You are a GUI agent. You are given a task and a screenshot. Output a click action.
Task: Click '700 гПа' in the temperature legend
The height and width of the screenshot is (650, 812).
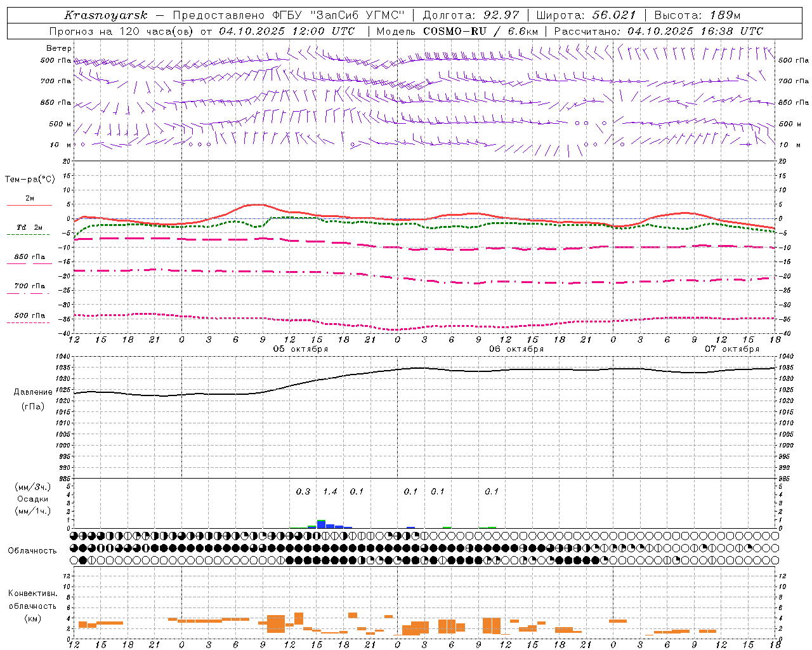pos(30,286)
